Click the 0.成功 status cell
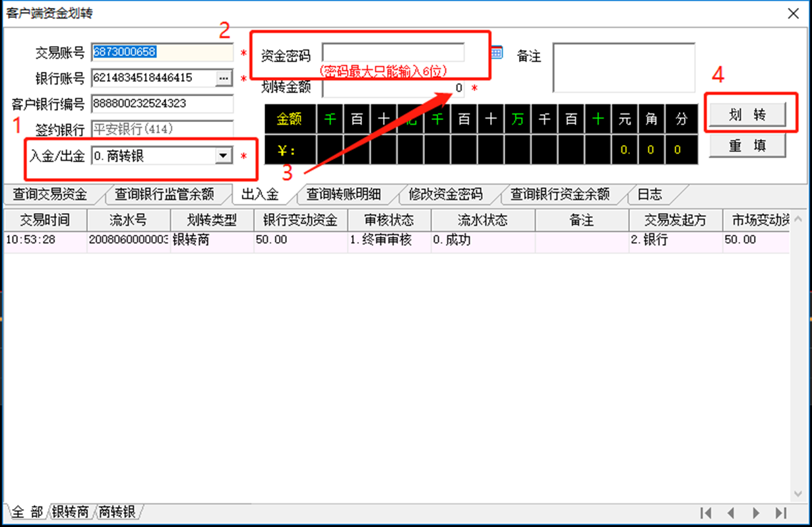The width and height of the screenshot is (812, 527). 483,241
